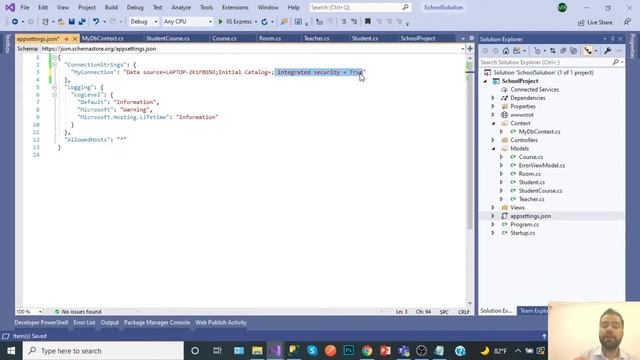The image size is (640, 360).
Task: Click the Sync with Active Document icon
Action: click(553, 51)
